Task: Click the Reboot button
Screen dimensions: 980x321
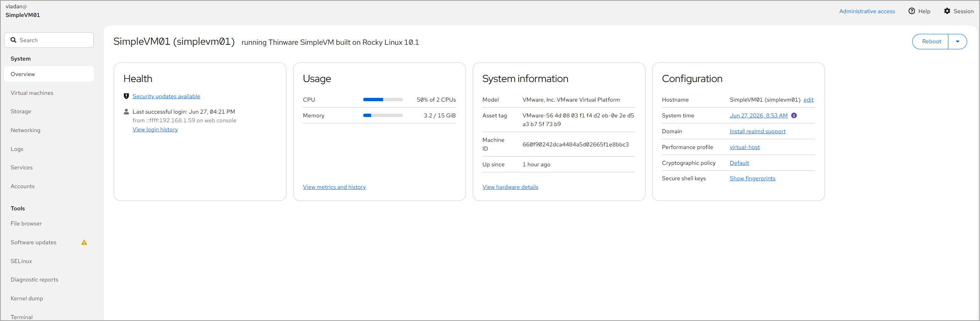Action: tap(931, 41)
